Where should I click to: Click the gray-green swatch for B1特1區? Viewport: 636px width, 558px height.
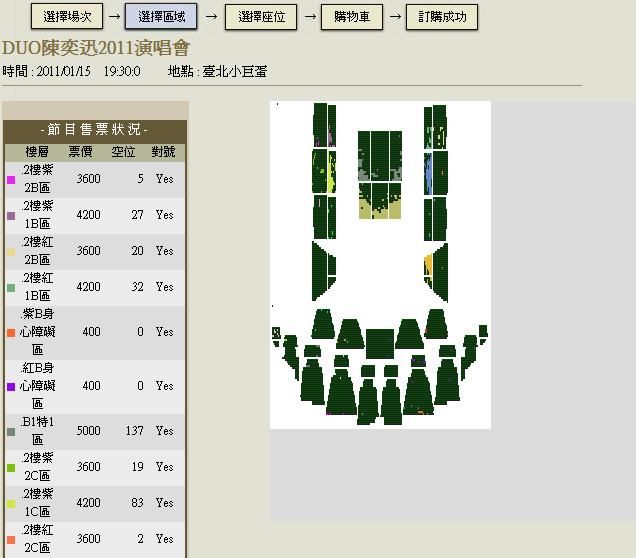(11, 432)
